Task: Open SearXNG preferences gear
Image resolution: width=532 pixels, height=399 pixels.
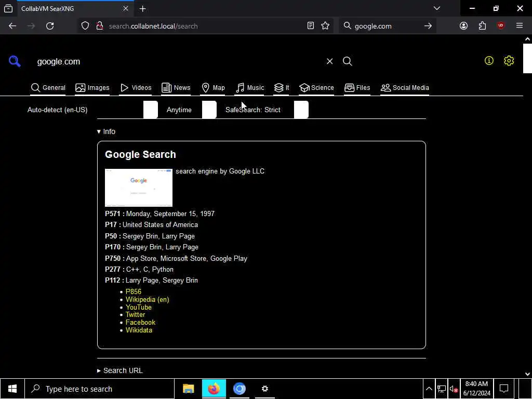Action: click(509, 61)
